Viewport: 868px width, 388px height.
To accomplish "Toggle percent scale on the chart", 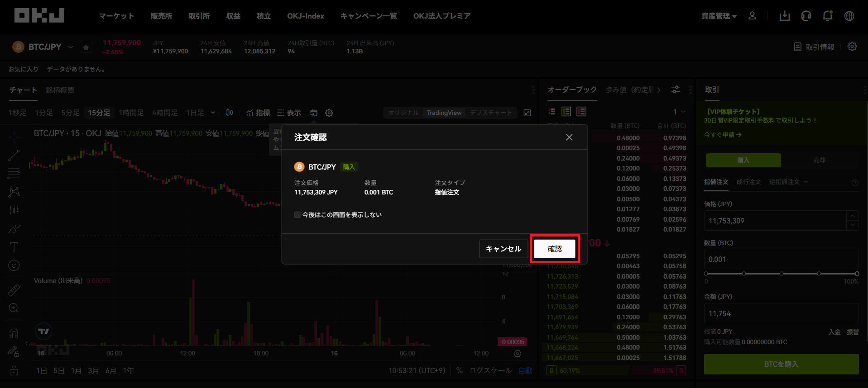I will (460, 370).
